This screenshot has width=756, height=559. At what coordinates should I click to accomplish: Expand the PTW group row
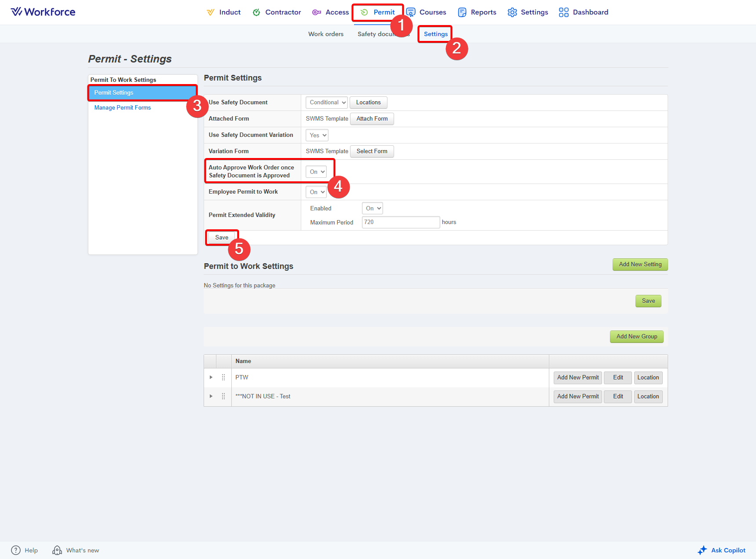pos(211,378)
